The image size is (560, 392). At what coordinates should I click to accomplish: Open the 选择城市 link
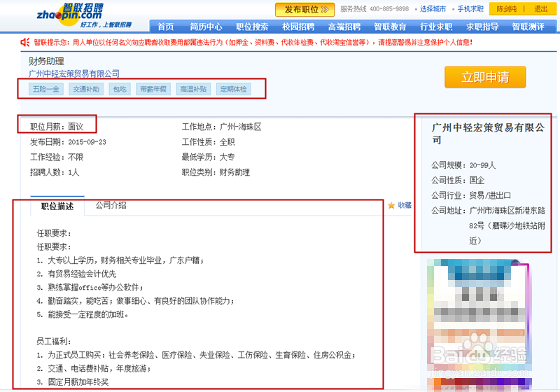coord(433,9)
